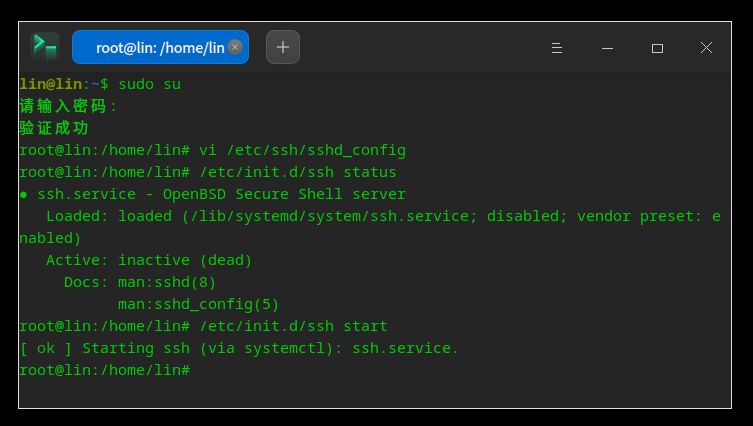Close the terminal window
The image size is (753, 426).
click(706, 48)
